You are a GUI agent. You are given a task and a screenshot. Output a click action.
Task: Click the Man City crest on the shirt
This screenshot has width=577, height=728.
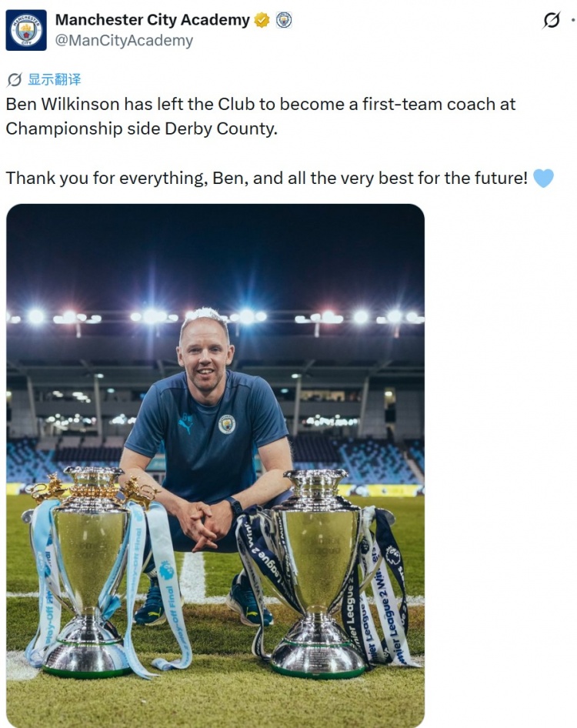click(227, 424)
